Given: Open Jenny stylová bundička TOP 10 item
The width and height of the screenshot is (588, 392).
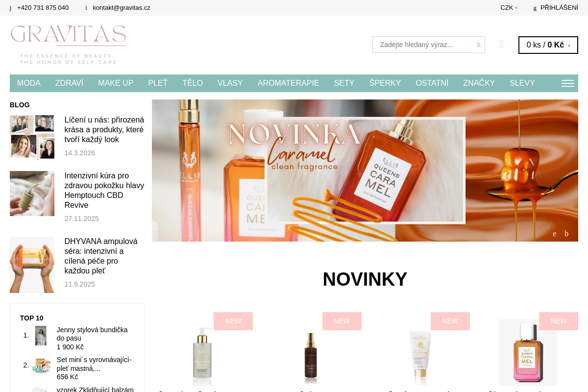Looking at the screenshot, I should (92, 334).
